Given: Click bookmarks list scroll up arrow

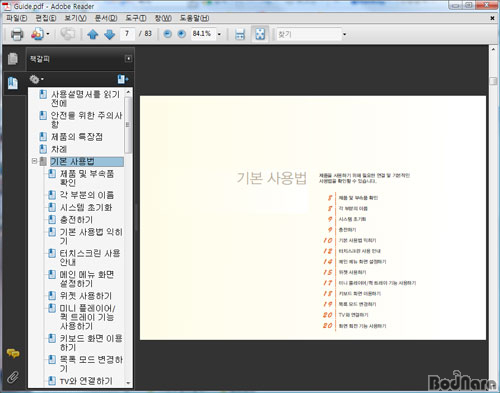Looking at the screenshot, I should pyautogui.click(x=128, y=92).
